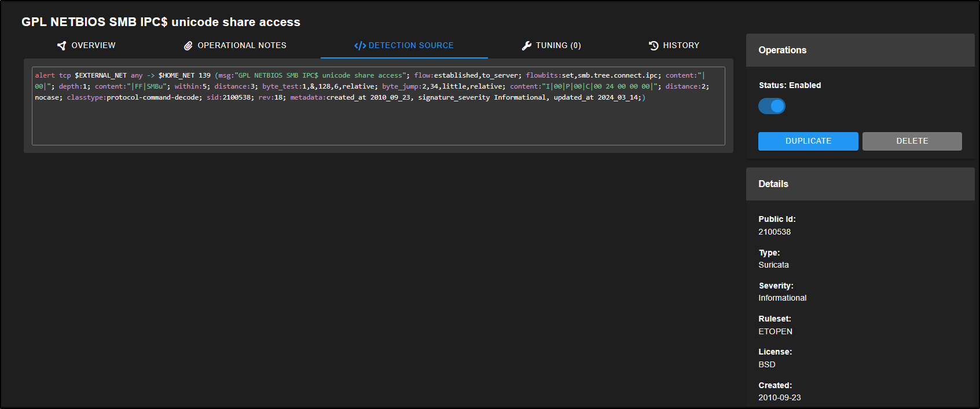Click the paperclip icon for Operational Notes
The image size is (980, 409).
[188, 46]
